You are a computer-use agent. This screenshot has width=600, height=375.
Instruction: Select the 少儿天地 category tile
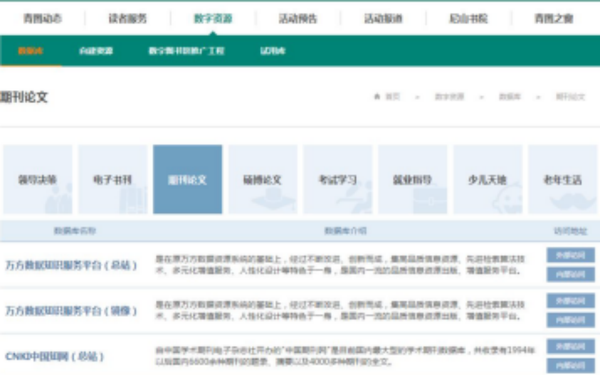(x=488, y=179)
